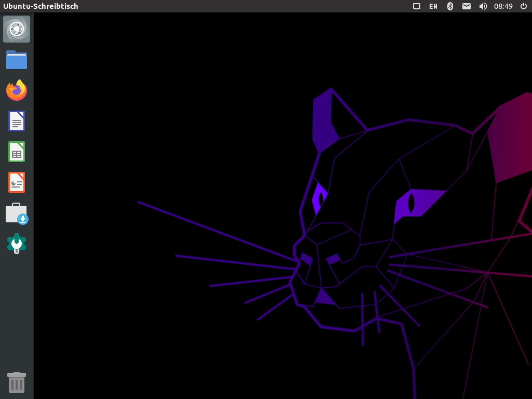Viewport: 532px width, 399px height.
Task: Launch Firefox web browser
Action: [17, 90]
